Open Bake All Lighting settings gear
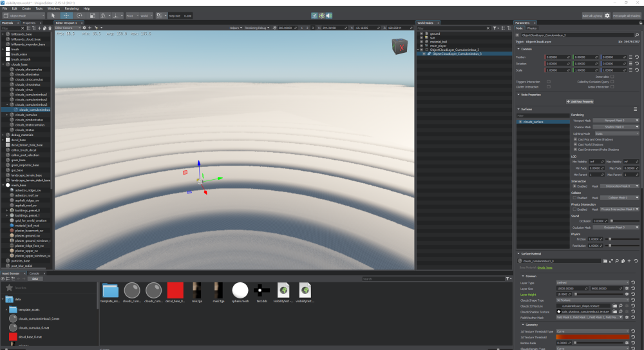Screen dimensions: 644x350 [607, 15]
